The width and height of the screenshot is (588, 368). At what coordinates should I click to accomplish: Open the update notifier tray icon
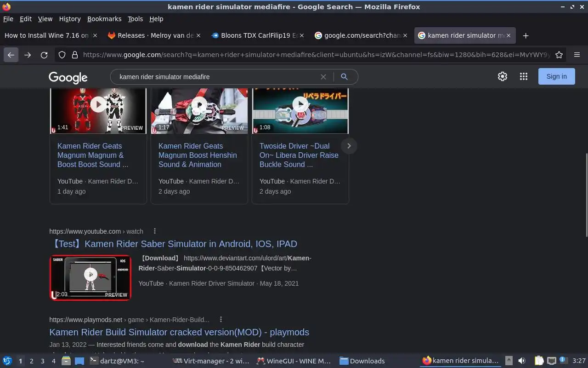(564, 361)
